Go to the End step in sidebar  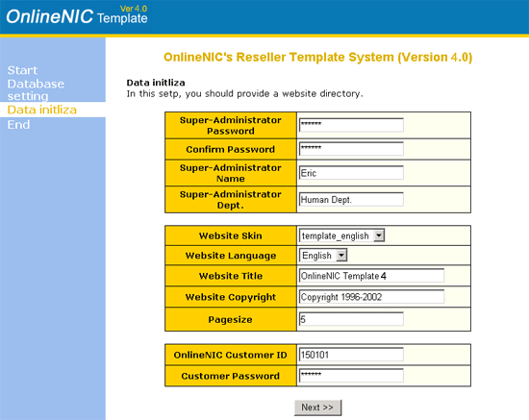tap(18, 125)
